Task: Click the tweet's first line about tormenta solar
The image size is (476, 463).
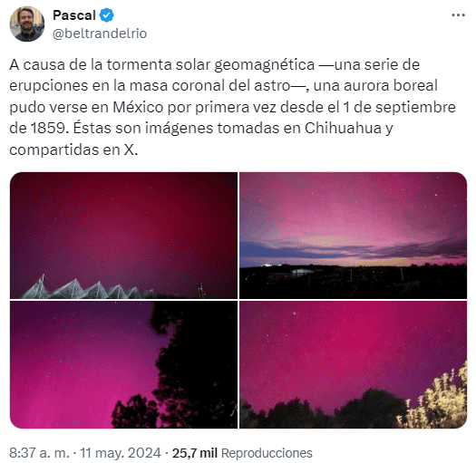Action: pyautogui.click(x=214, y=64)
